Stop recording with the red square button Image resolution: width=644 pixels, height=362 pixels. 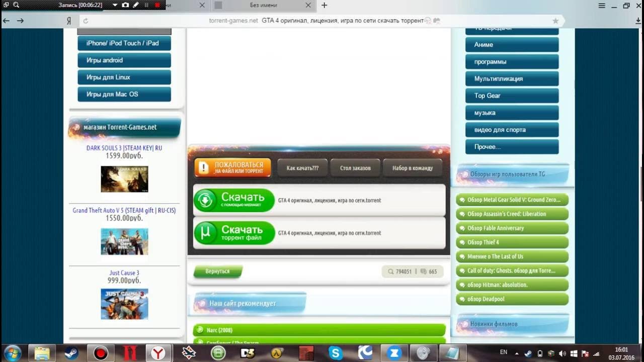tap(157, 5)
